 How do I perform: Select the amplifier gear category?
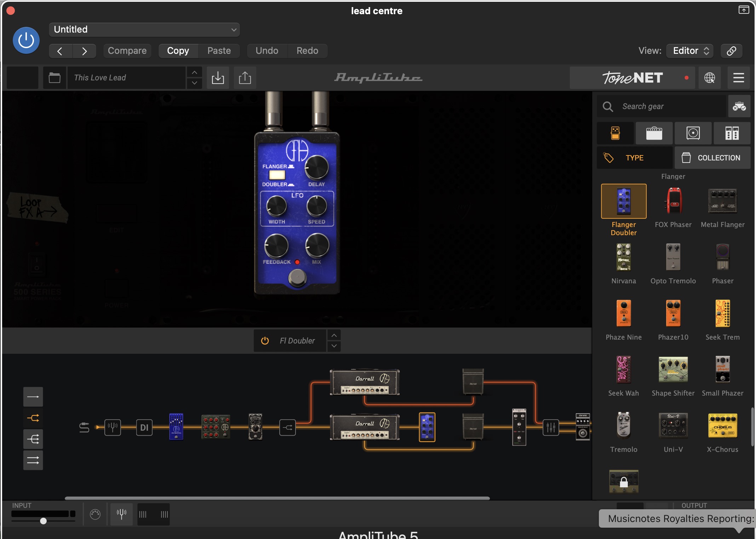pyautogui.click(x=654, y=133)
